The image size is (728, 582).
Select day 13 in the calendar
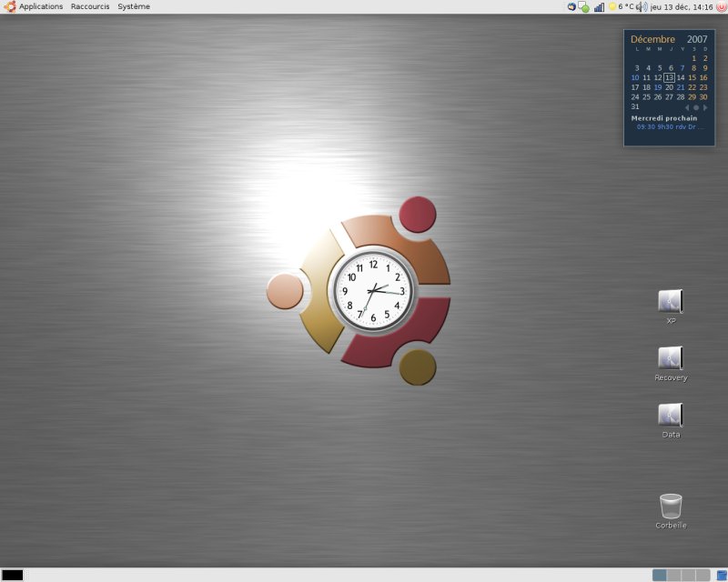pos(669,77)
